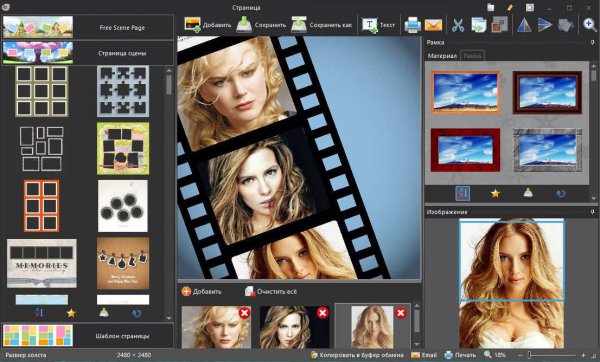Click the pencil icon in title bar
The width and height of the screenshot is (600, 362).
coord(510,7)
